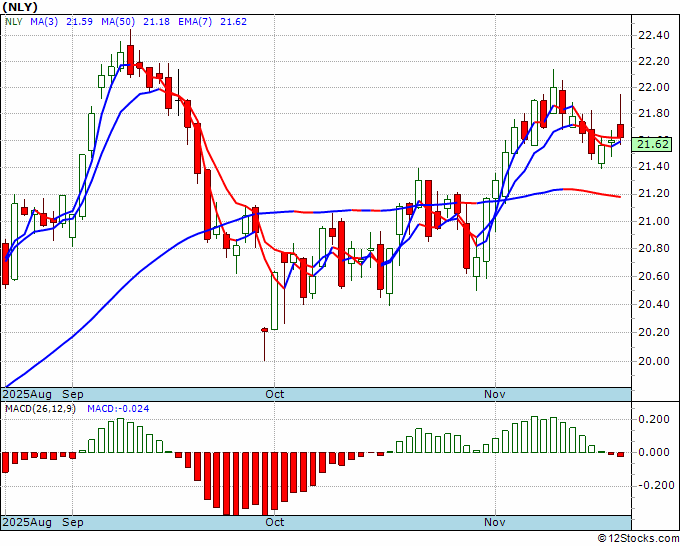
Task: Click the 20.60 price axis label
Action: 654,276
